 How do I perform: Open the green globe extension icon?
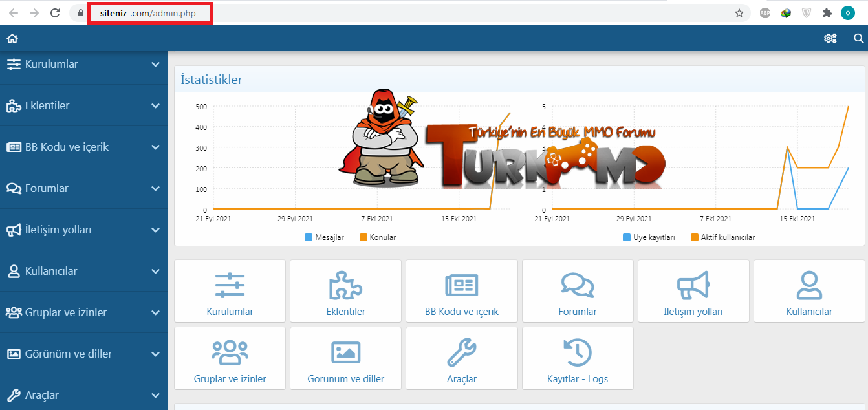pos(786,13)
